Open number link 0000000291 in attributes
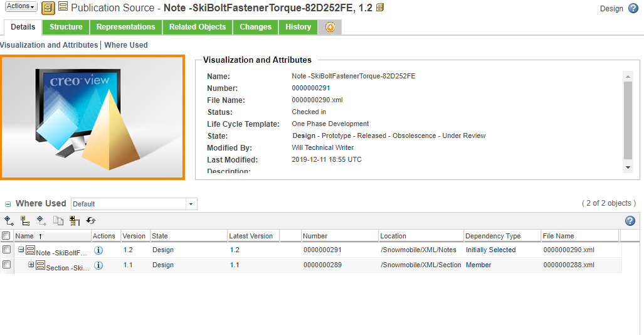 [x=311, y=88]
